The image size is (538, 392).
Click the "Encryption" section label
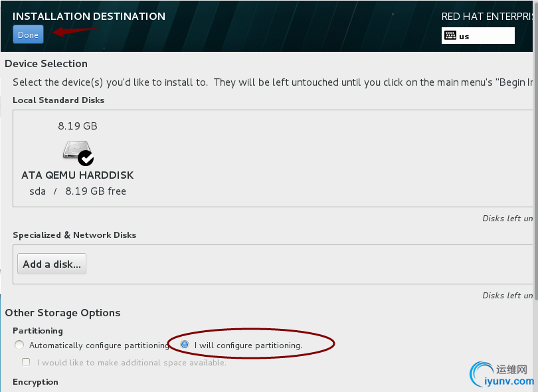35,382
